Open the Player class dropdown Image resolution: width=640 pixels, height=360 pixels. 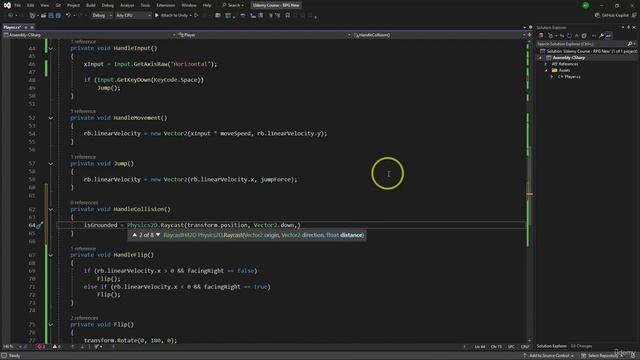click(x=264, y=35)
